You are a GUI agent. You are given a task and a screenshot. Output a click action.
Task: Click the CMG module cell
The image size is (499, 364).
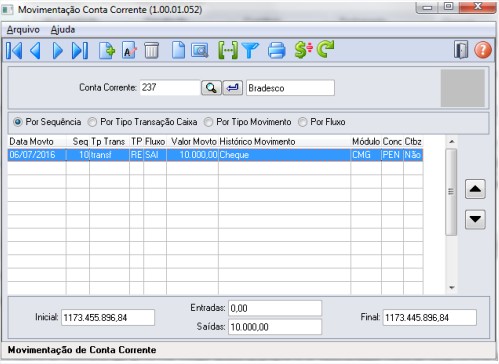[366, 155]
